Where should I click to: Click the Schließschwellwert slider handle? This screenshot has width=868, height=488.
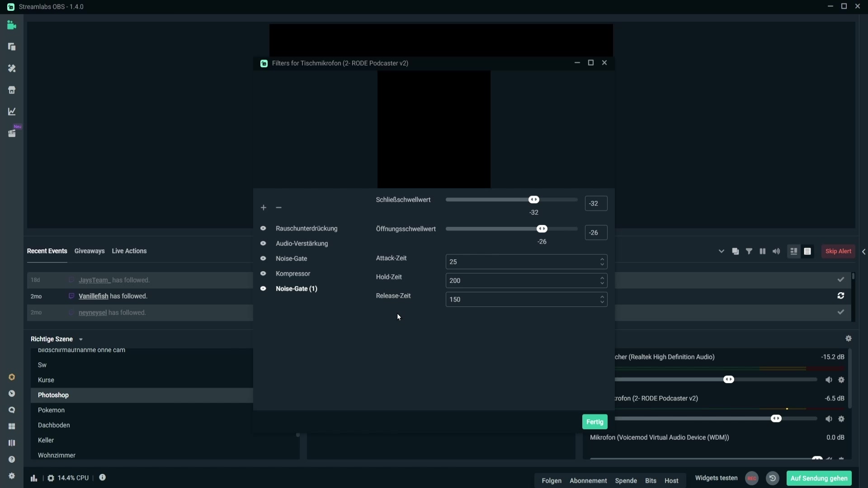pyautogui.click(x=534, y=200)
